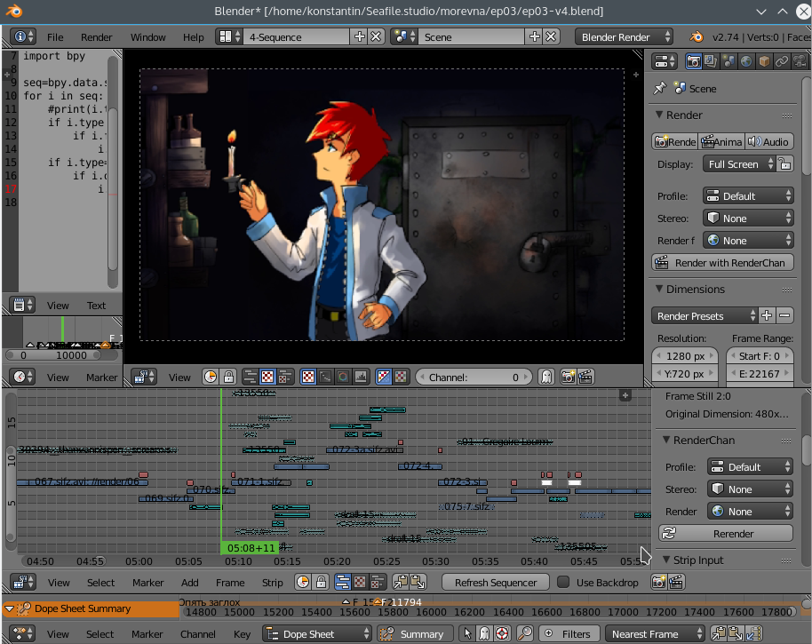
Task: Open the scene browser icon
Action: click(404, 36)
